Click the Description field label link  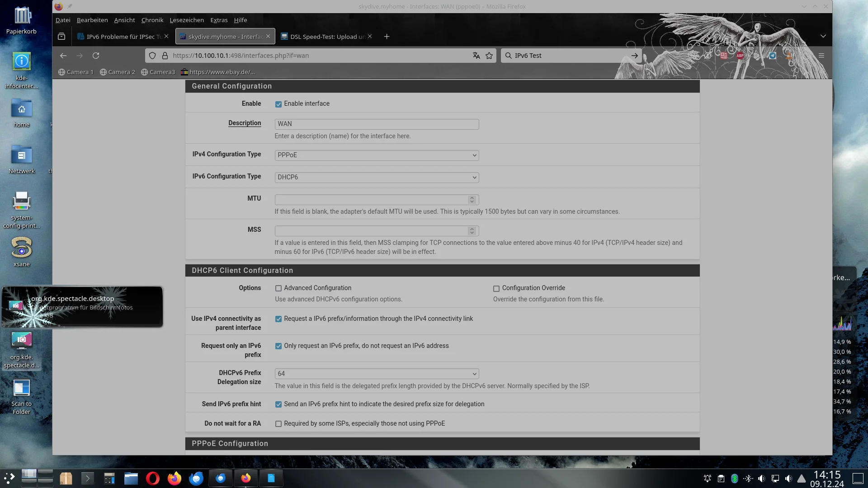pos(245,123)
